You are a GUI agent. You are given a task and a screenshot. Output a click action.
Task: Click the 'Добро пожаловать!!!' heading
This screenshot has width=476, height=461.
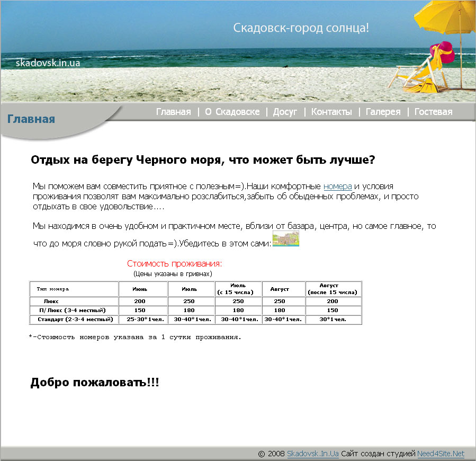(95, 380)
